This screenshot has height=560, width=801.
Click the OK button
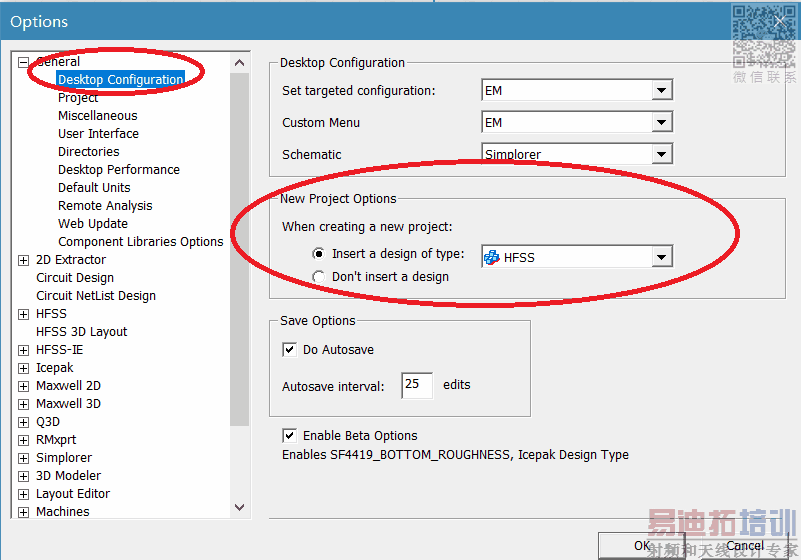643,546
